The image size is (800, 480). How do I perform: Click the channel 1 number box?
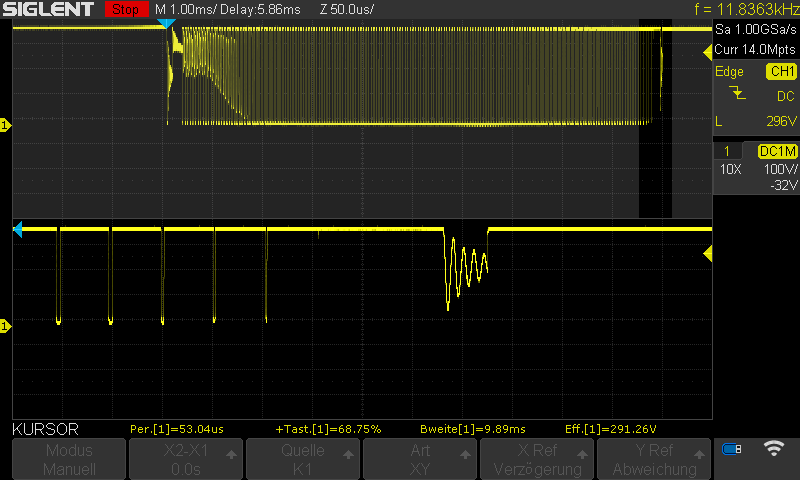pyautogui.click(x=727, y=151)
